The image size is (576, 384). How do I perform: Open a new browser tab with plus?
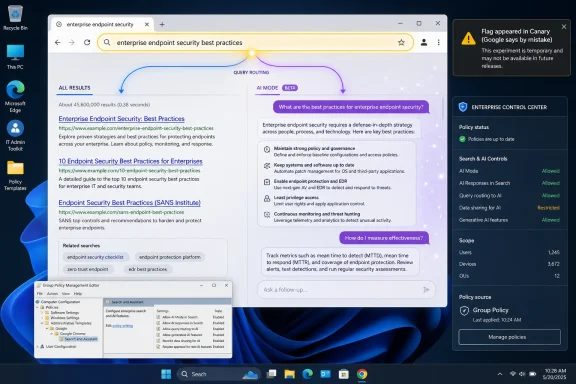click(x=162, y=24)
